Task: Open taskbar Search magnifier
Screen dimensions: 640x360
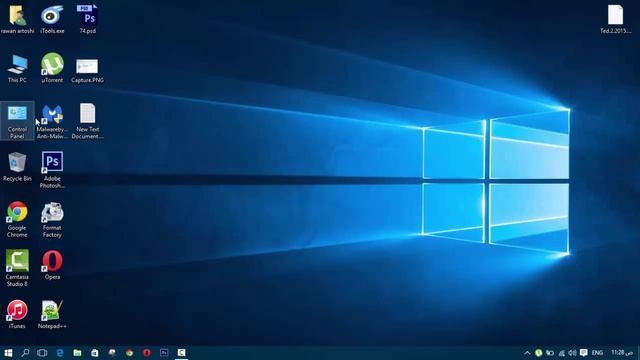Action: pyautogui.click(x=25, y=353)
